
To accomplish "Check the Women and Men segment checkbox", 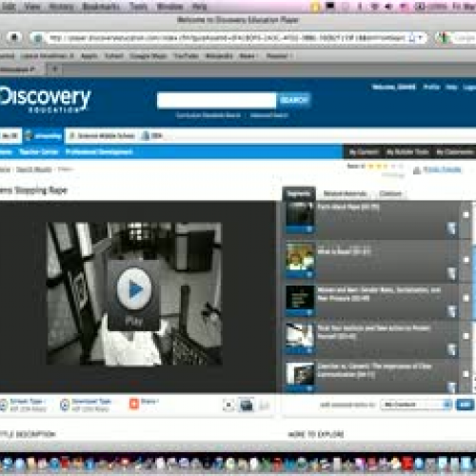I will pyautogui.click(x=466, y=298).
